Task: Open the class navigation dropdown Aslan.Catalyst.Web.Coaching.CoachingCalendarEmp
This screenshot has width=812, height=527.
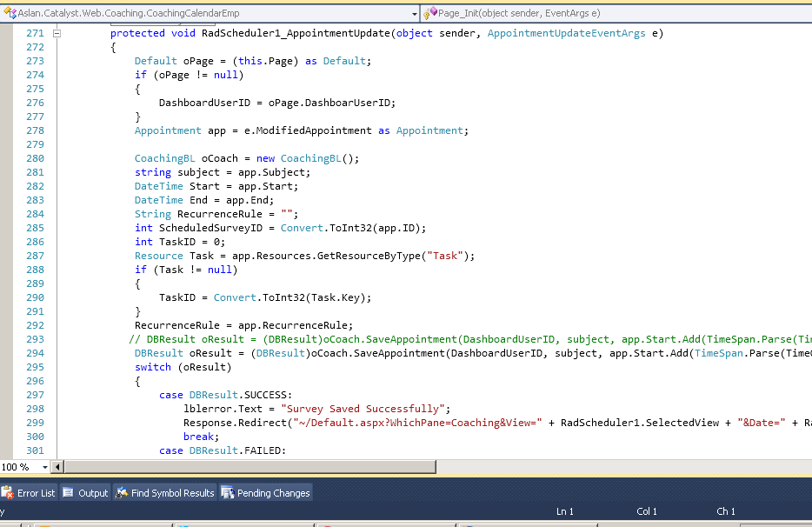Action: pyautogui.click(x=210, y=13)
